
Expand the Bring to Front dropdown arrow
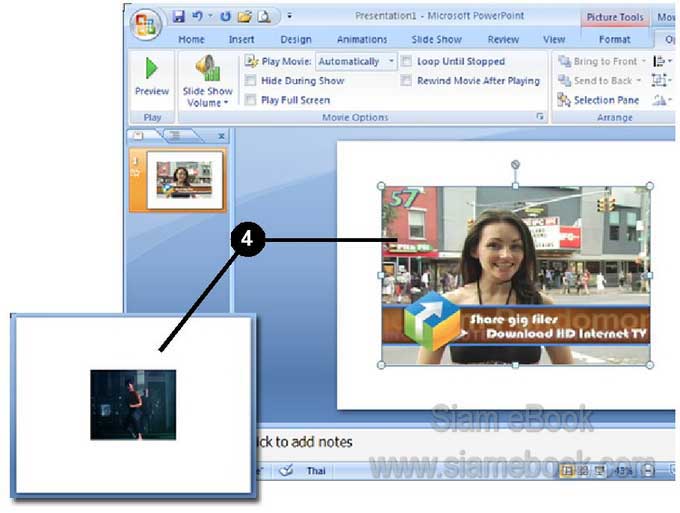pyautogui.click(x=644, y=61)
